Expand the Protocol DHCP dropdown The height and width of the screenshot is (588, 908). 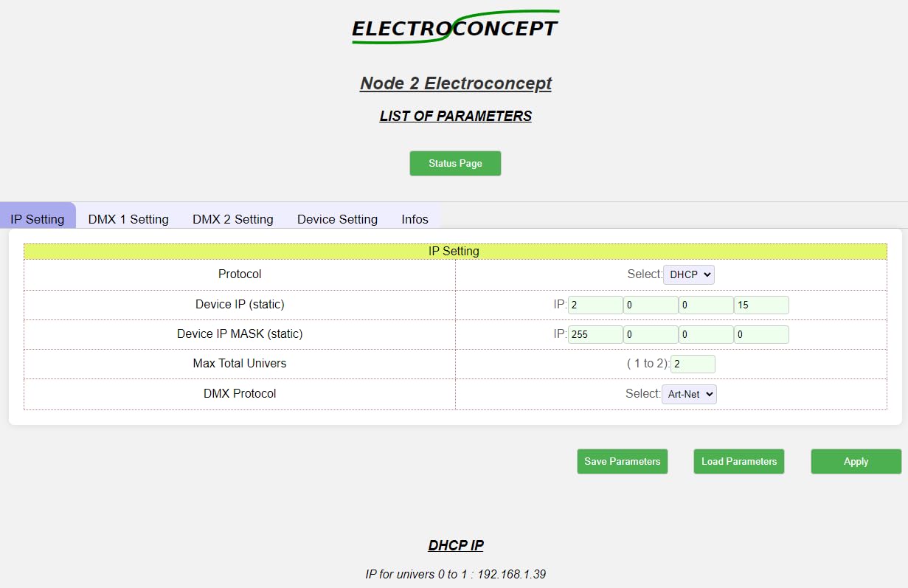[689, 274]
